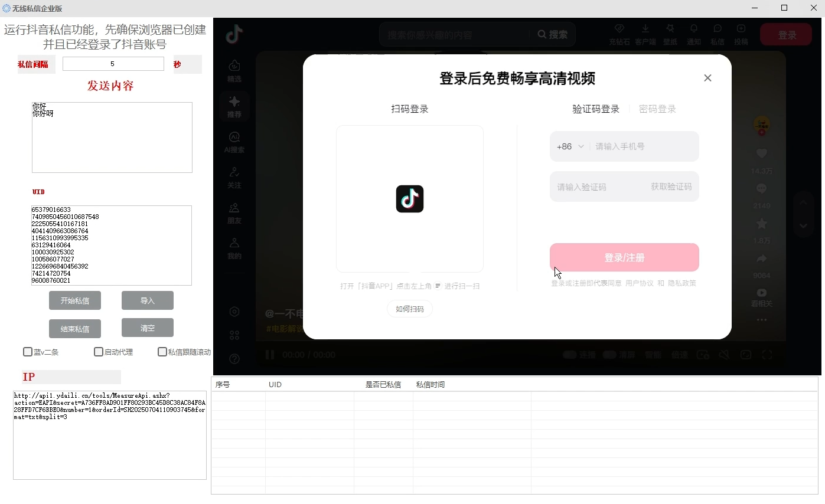Image resolution: width=825 pixels, height=504 pixels.
Task: Click the 开始私信 button
Action: click(x=75, y=300)
